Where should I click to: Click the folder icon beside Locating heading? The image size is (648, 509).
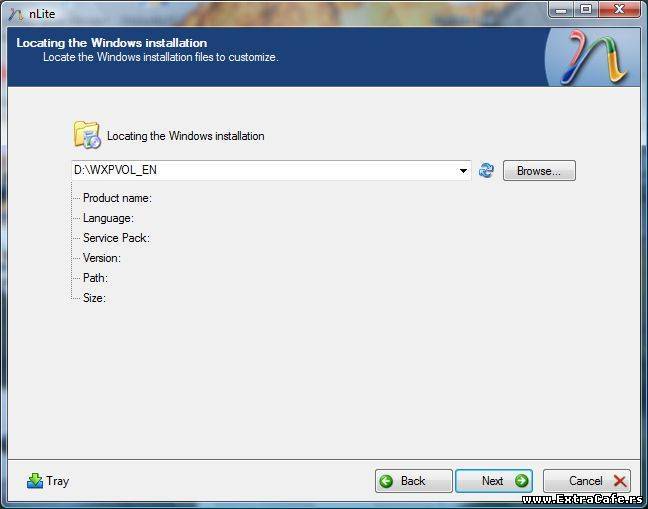87,135
